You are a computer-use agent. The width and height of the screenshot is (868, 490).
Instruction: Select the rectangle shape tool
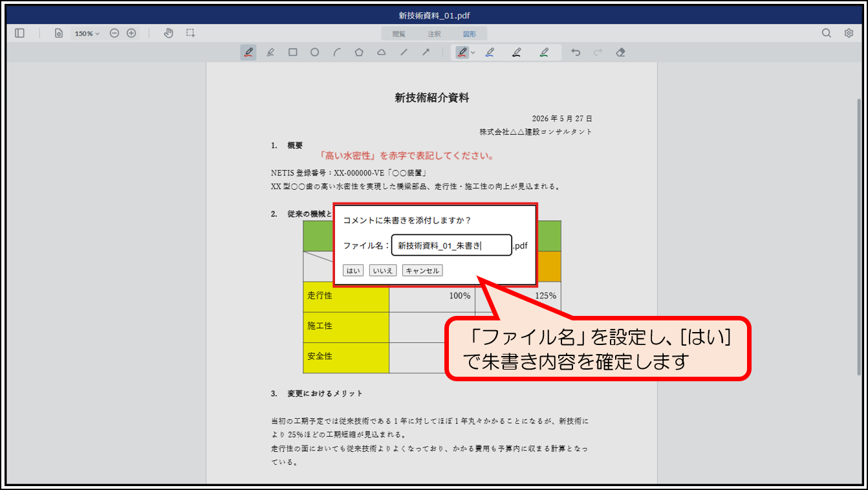[293, 52]
